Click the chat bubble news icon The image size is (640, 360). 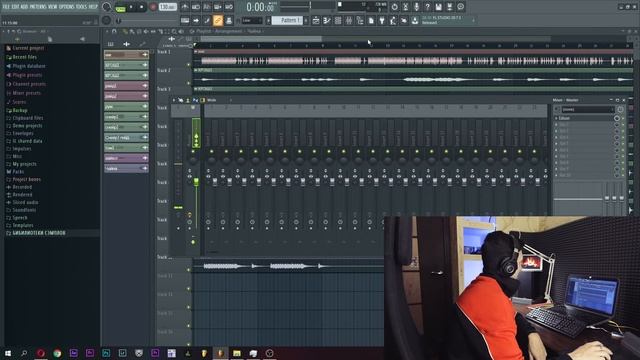[460, 7]
